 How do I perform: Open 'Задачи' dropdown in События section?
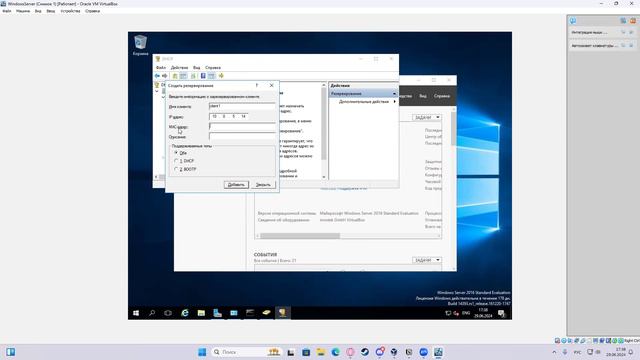pos(427,260)
